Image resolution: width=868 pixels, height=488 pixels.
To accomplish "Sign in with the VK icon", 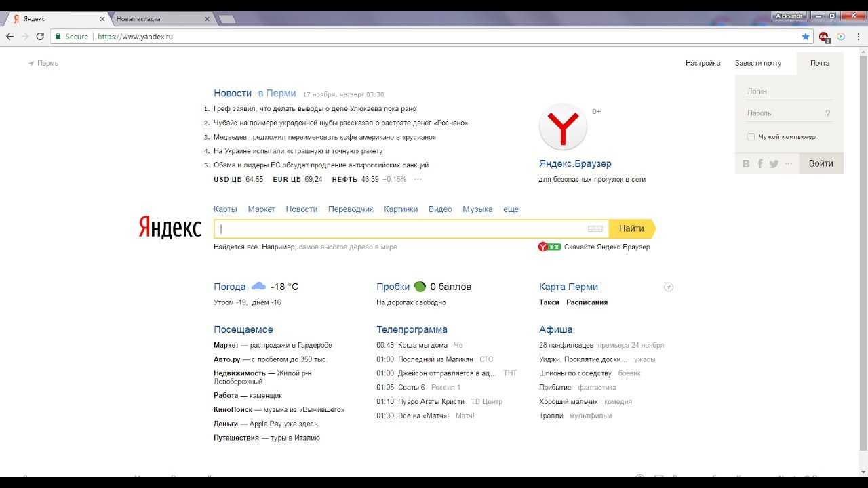I will click(x=747, y=163).
